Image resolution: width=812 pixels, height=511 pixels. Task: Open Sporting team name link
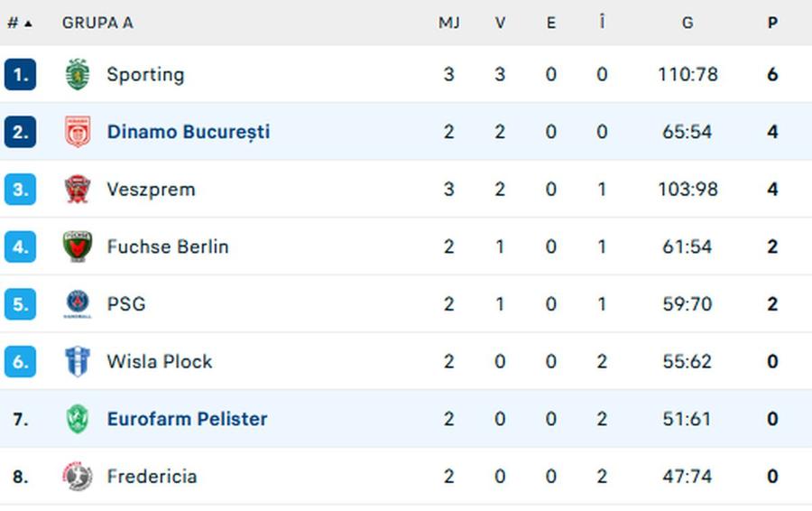point(145,75)
